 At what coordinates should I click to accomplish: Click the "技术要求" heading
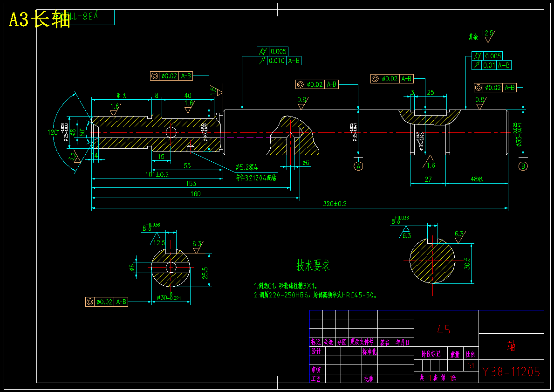(x=313, y=265)
